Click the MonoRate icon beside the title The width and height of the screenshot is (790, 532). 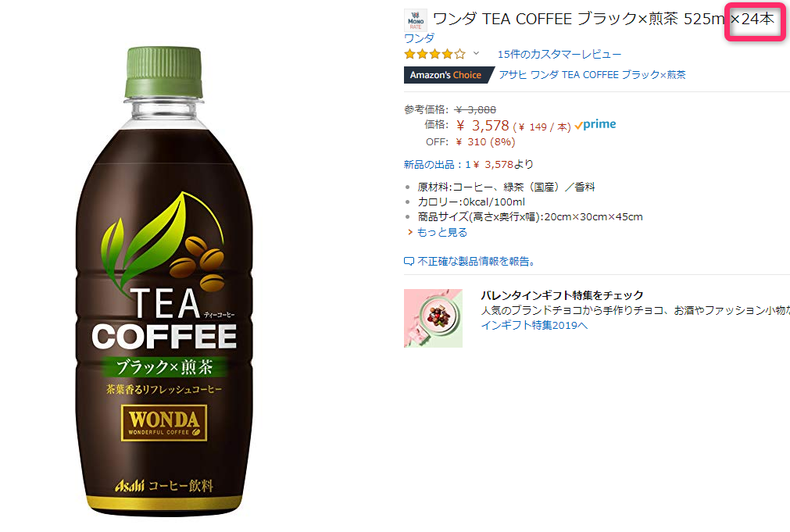tap(416, 20)
